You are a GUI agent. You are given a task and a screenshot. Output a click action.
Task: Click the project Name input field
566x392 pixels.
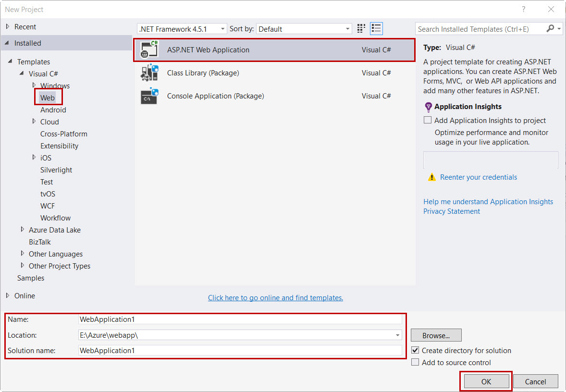point(240,319)
